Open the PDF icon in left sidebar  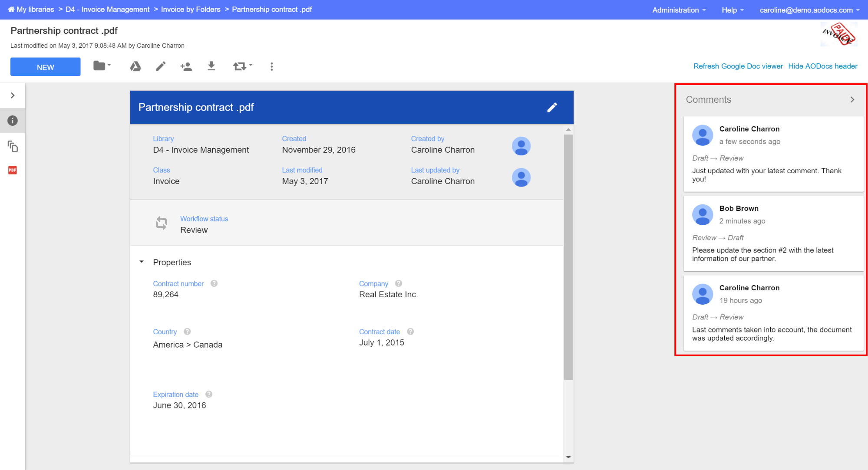pos(13,170)
